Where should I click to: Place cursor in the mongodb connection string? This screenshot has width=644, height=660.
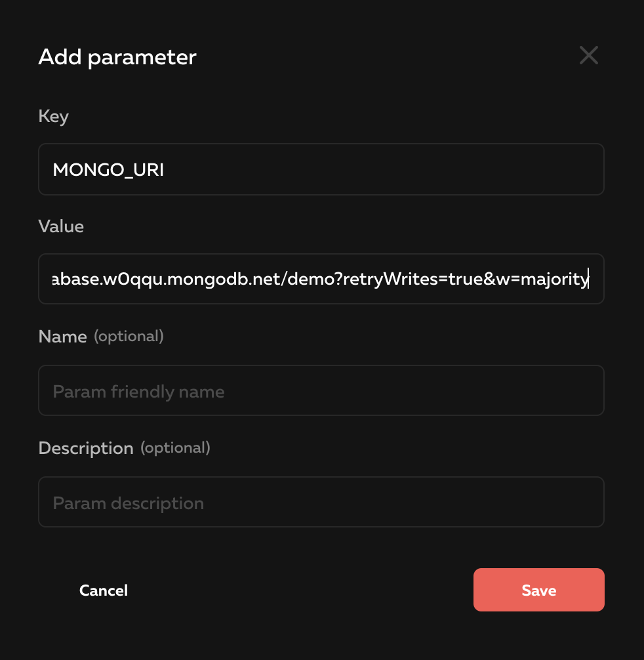click(321, 279)
